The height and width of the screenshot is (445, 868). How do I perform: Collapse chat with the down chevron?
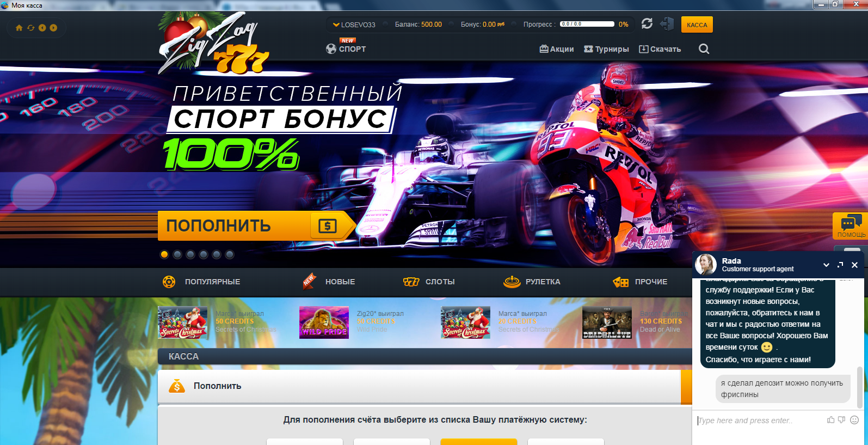[x=826, y=265]
